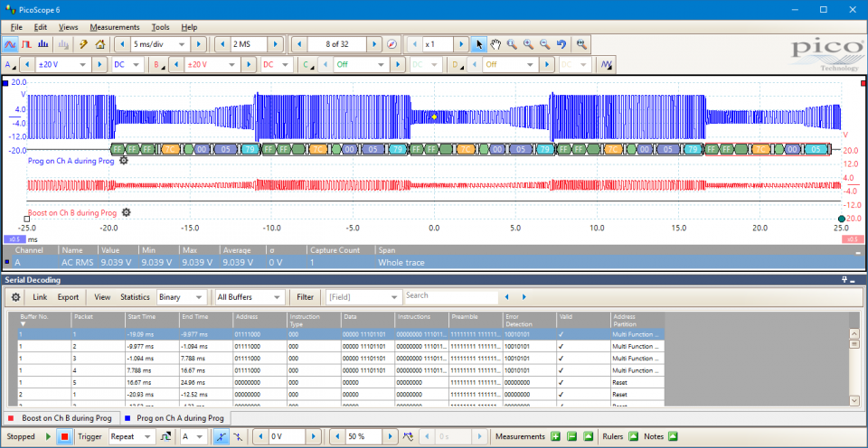Open the File menu
Image resolution: width=868 pixels, height=448 pixels.
click(15, 27)
